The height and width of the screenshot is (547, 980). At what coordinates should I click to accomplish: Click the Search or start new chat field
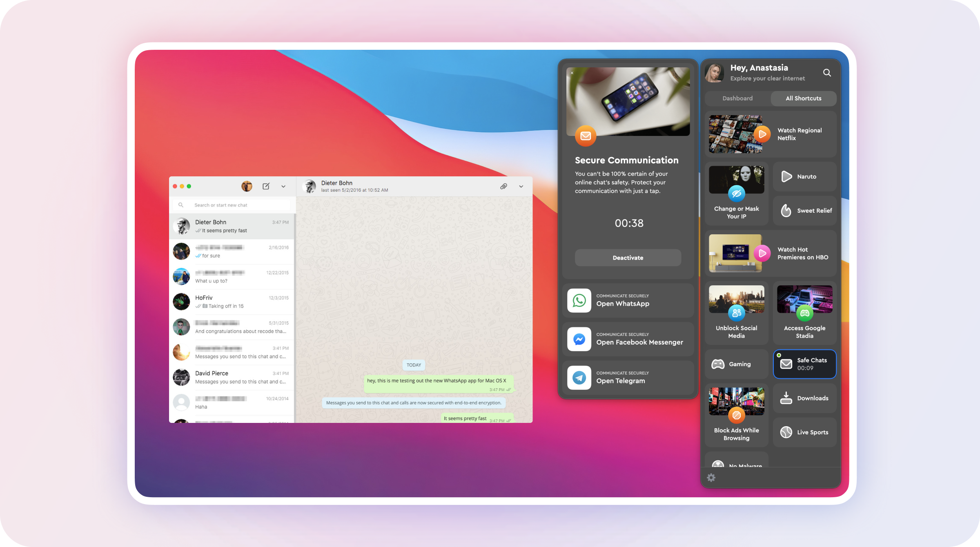pos(232,205)
